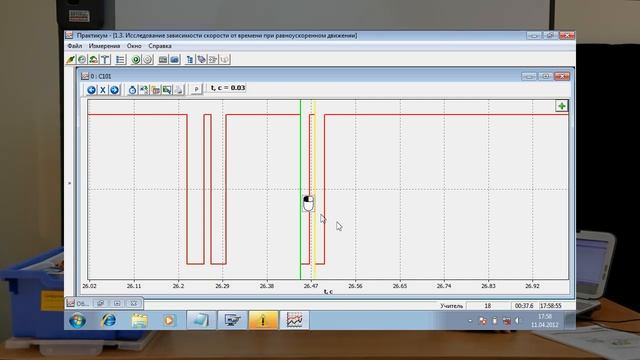
Task: Click the greyed print icon in the graph toolbar
Action: (x=178, y=90)
